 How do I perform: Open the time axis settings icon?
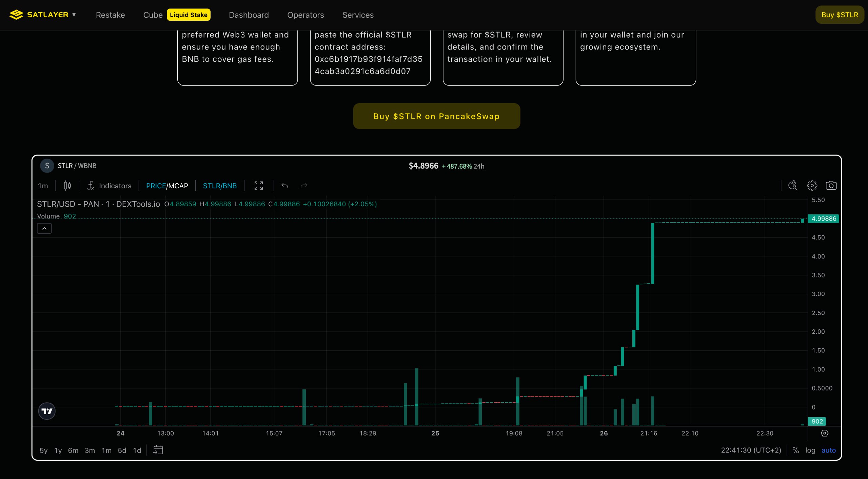tap(825, 433)
